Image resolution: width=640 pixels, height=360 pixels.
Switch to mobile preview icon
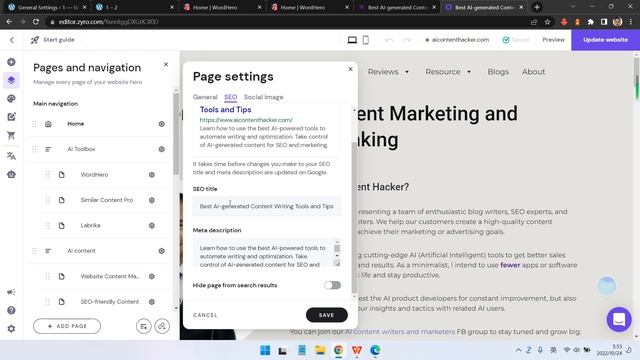tap(366, 40)
